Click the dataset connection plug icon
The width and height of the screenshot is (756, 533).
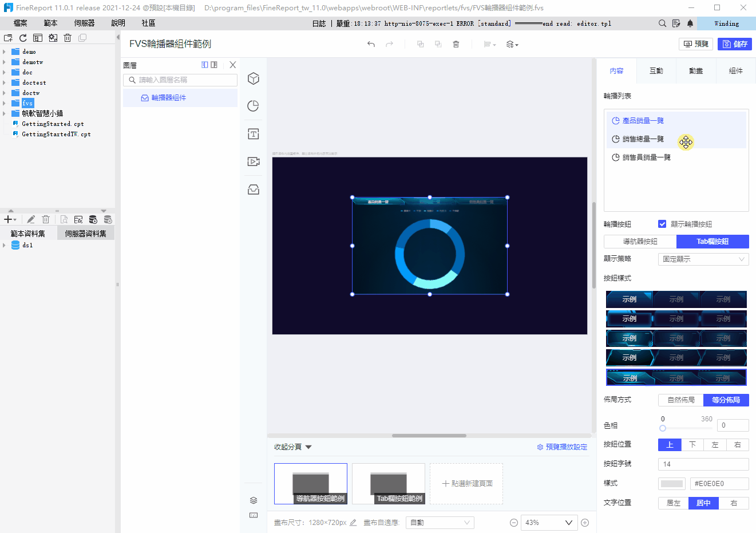[78, 219]
